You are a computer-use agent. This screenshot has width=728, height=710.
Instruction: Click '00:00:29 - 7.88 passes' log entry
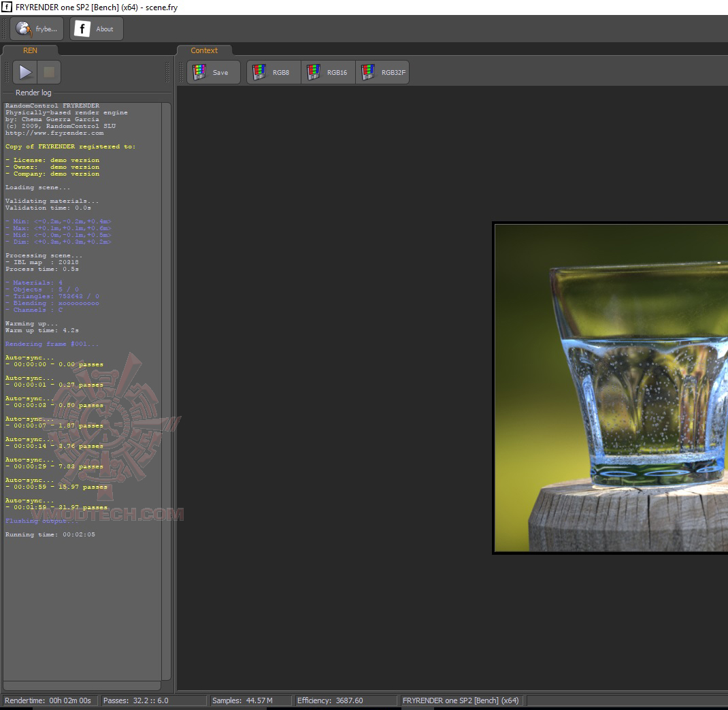pos(54,466)
